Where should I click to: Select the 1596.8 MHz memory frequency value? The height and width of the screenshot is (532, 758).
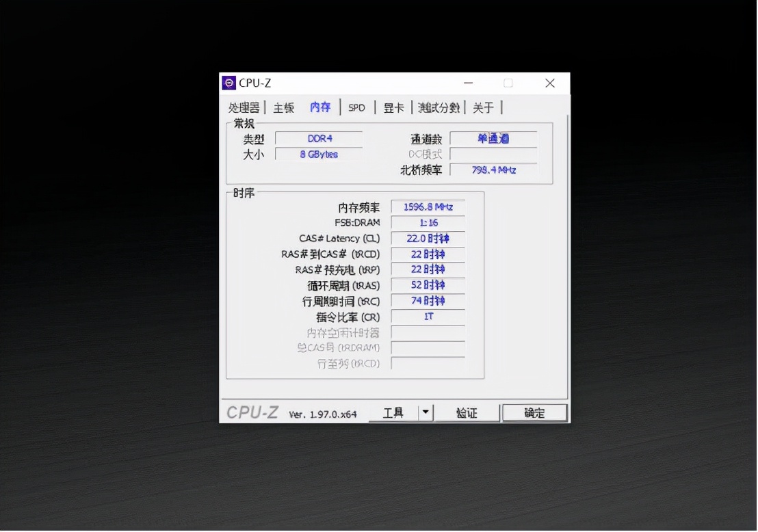[x=427, y=206]
